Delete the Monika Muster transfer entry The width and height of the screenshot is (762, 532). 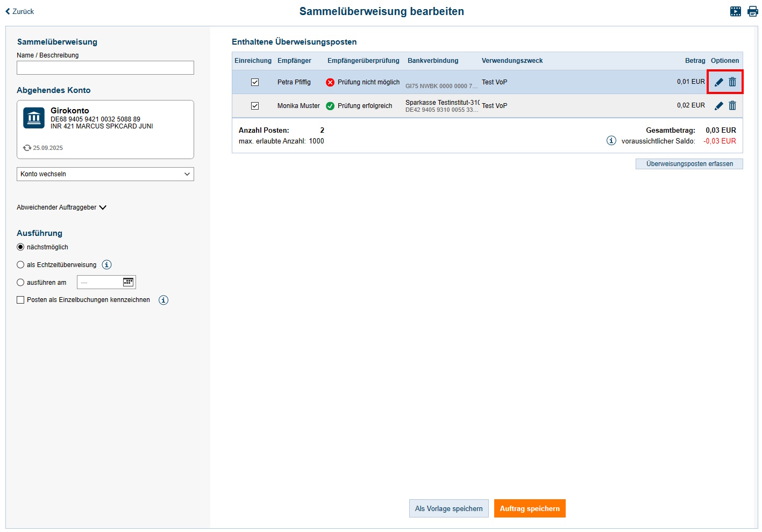tap(732, 106)
